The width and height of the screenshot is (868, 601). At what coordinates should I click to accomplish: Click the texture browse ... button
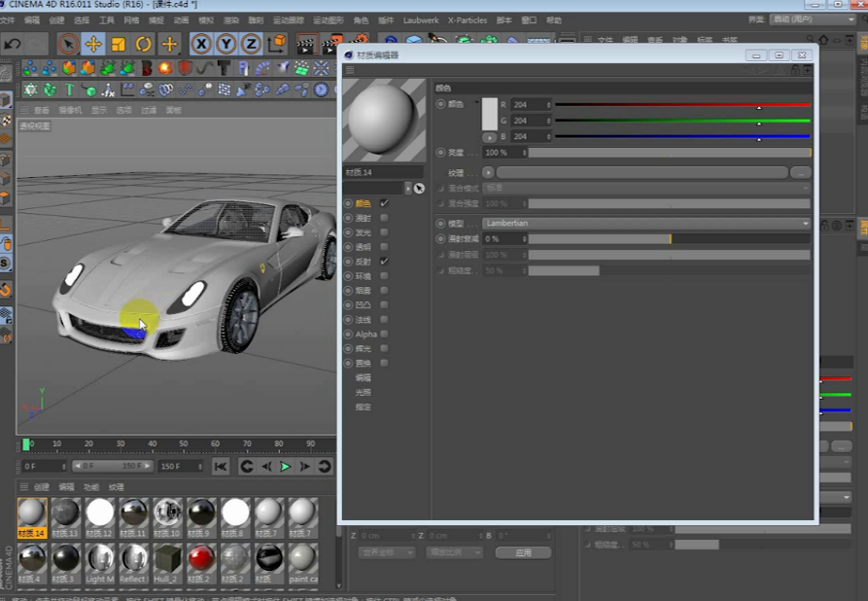point(801,173)
